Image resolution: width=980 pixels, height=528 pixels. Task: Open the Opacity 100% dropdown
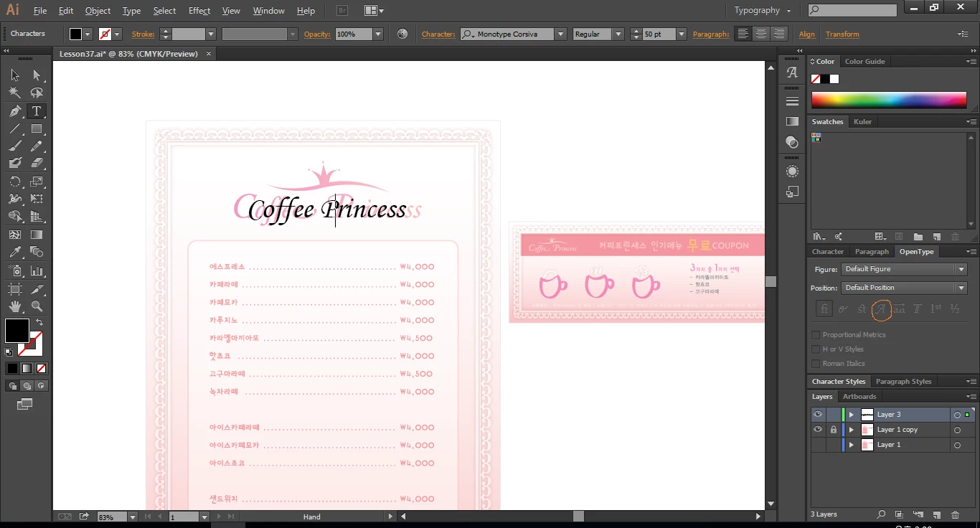[378, 34]
